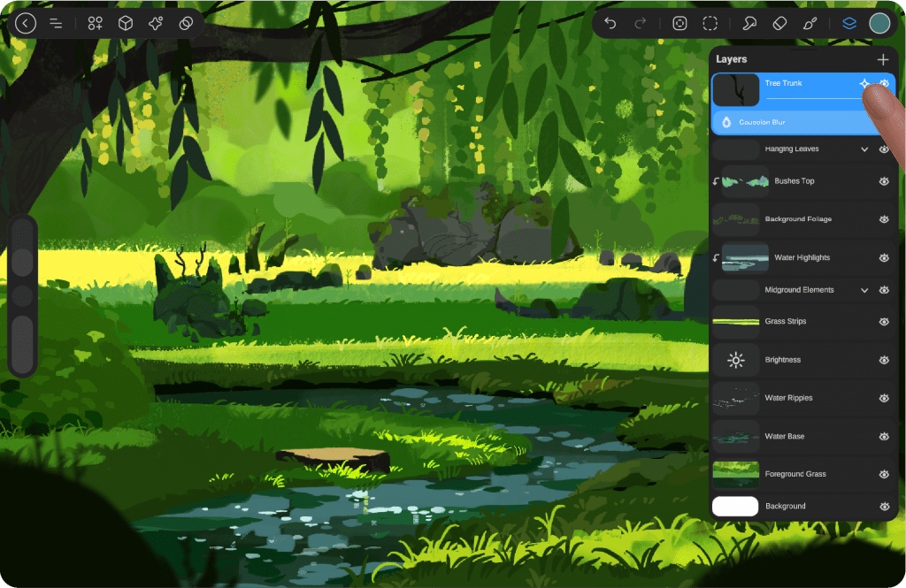Select the paintbrush tool
This screenshot has height=588, width=906.
[810, 24]
